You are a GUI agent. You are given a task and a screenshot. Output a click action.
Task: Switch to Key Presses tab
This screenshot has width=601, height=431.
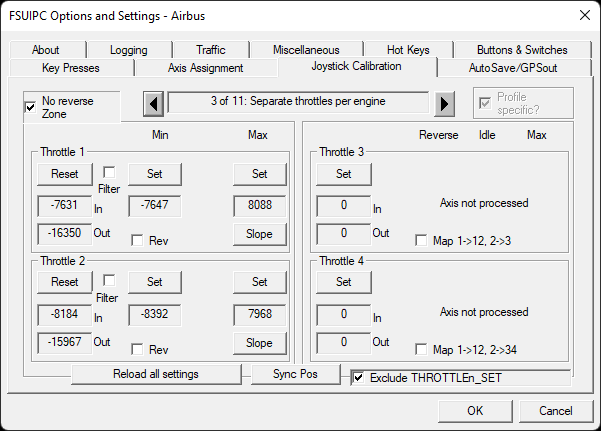(71, 68)
